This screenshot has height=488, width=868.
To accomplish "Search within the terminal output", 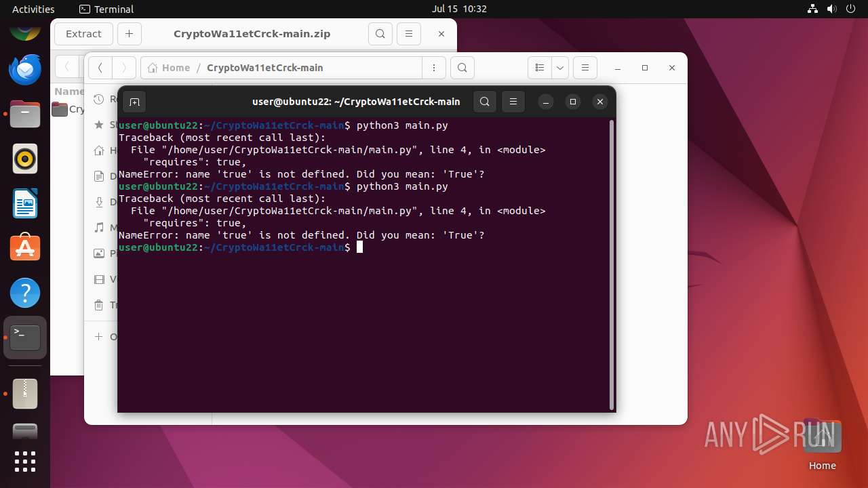I will tap(484, 102).
